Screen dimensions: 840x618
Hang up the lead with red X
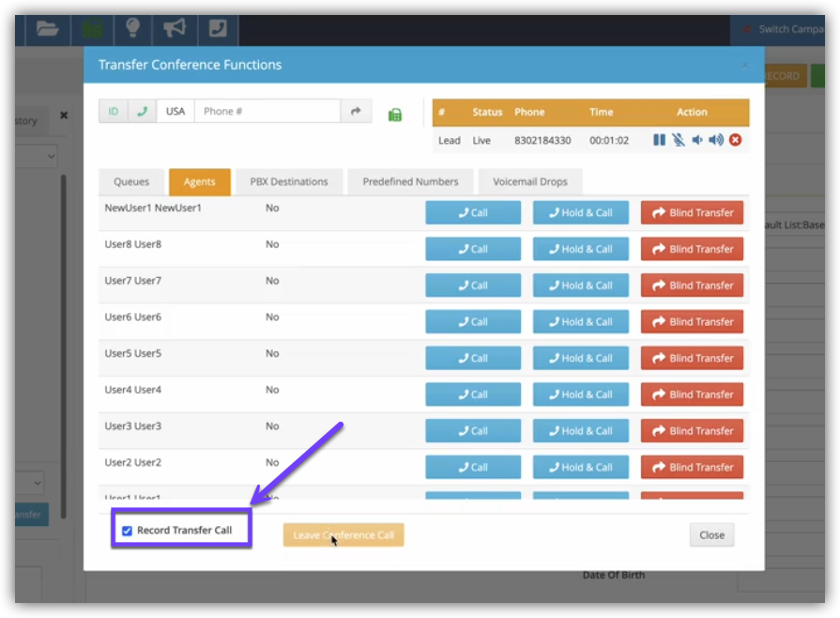point(735,140)
